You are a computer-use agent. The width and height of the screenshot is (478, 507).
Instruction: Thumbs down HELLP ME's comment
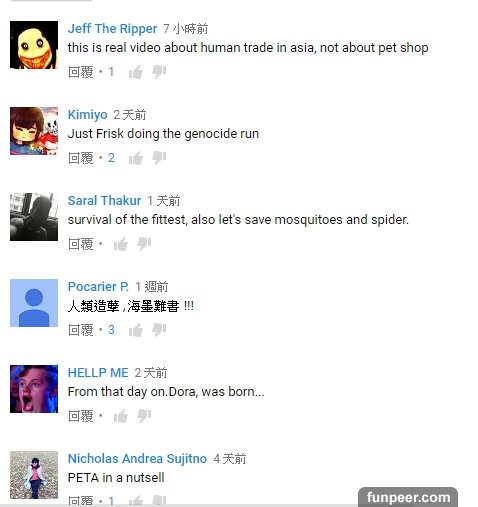(x=144, y=416)
